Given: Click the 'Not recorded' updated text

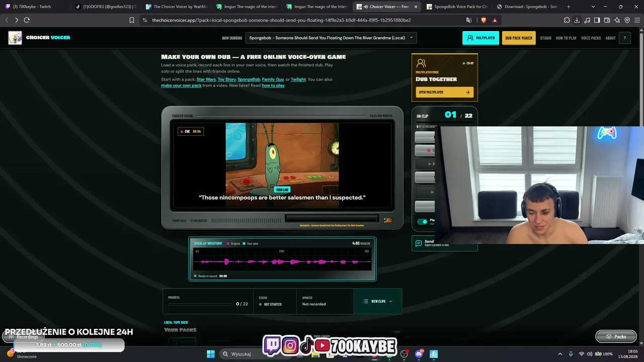Looking at the screenshot, I should pos(314,304).
